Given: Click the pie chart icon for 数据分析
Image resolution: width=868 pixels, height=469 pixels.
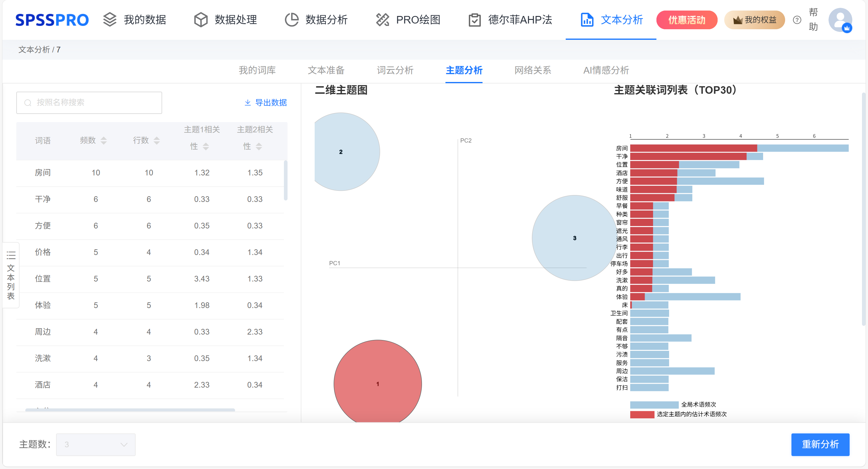Looking at the screenshot, I should pos(291,20).
